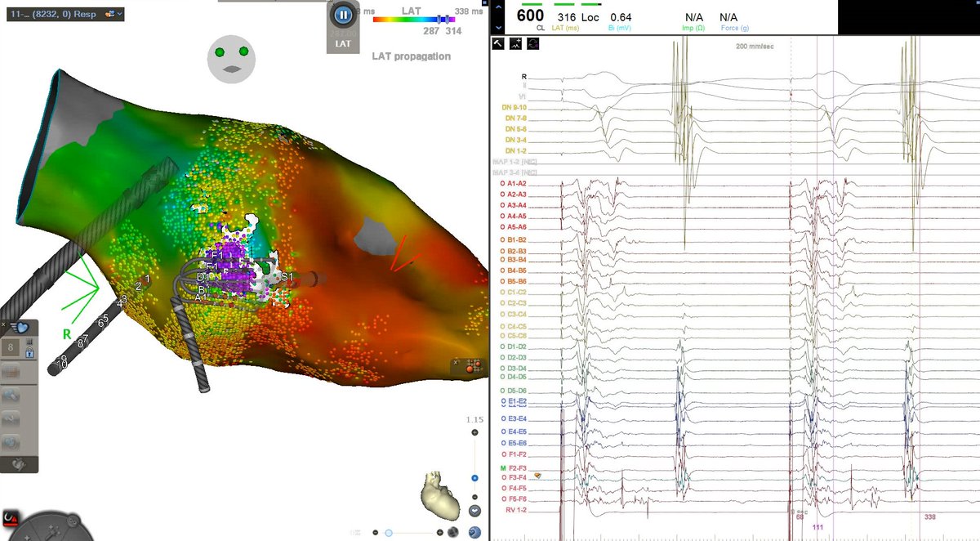Select the O A1-A2 channel label
980x541 pixels.
[513, 184]
